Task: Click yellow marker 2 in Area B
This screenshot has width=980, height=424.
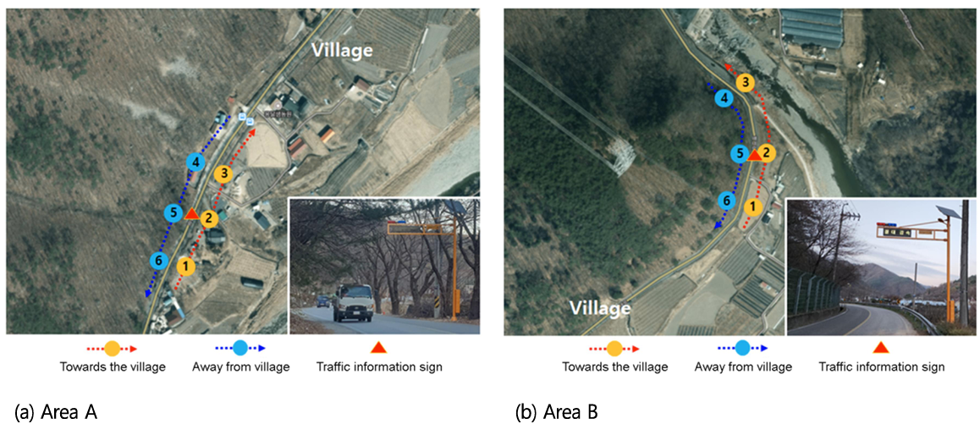Action: pyautogui.click(x=768, y=152)
